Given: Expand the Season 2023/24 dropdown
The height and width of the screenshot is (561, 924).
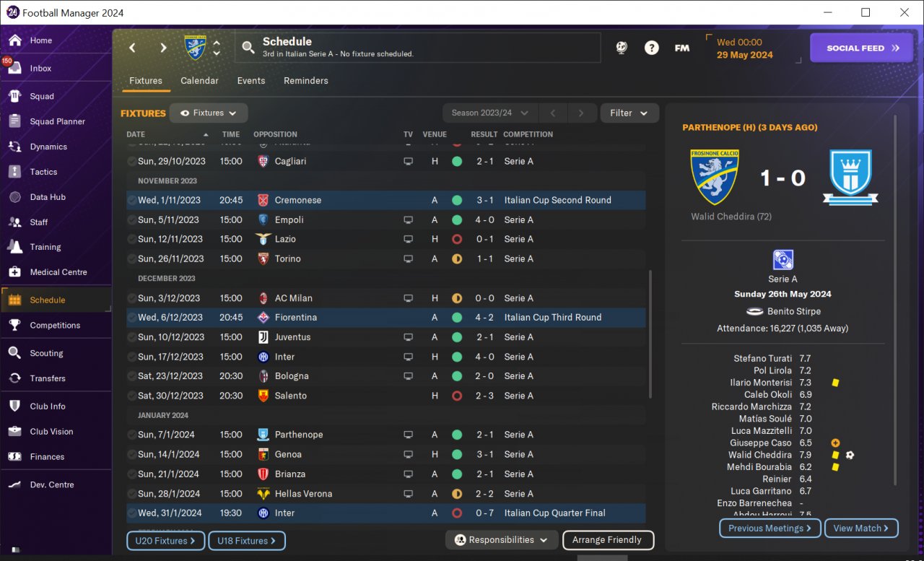Looking at the screenshot, I should pos(490,113).
